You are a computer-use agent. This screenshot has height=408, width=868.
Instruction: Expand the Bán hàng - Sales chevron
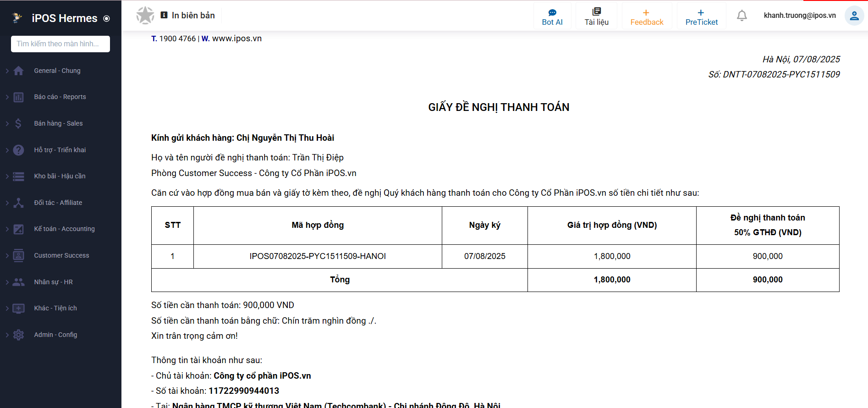click(7, 123)
